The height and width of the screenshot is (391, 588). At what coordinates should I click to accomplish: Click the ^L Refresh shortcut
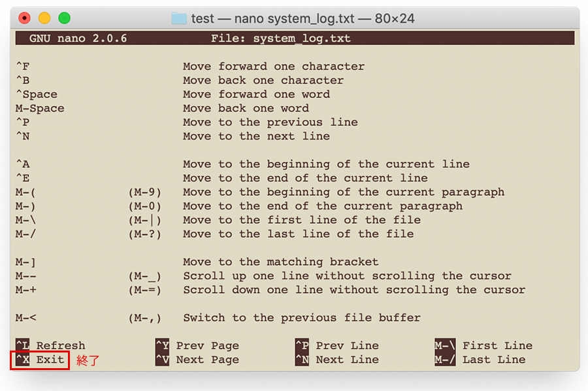(50, 345)
